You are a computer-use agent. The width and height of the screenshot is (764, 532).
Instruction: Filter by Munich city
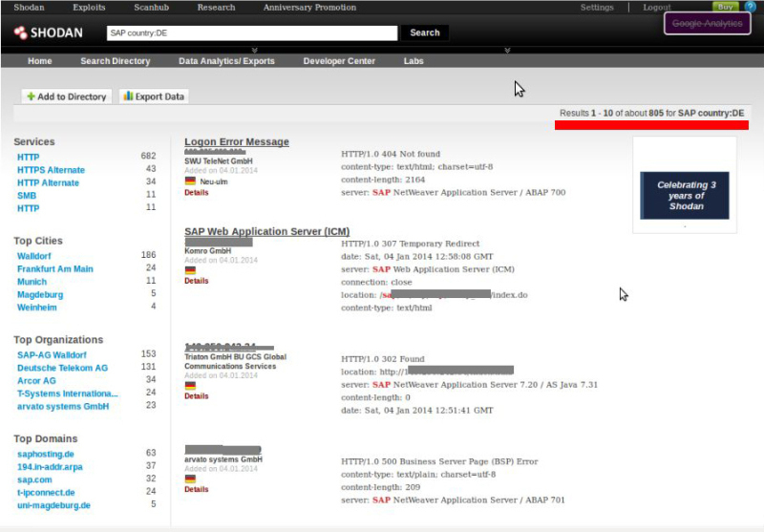(32, 282)
